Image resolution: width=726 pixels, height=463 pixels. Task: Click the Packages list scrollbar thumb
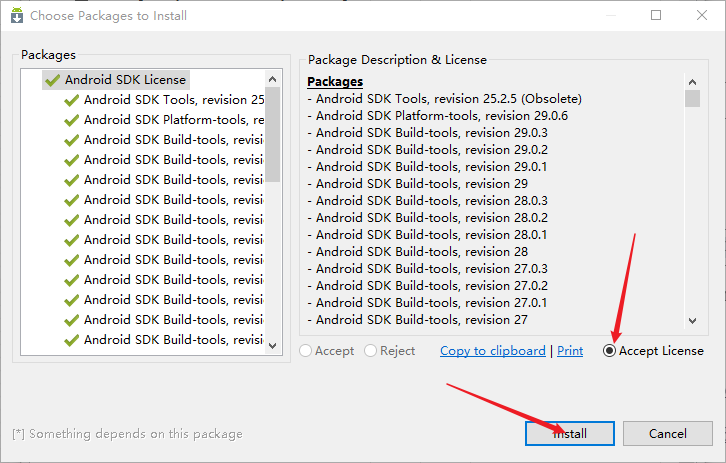[273, 135]
